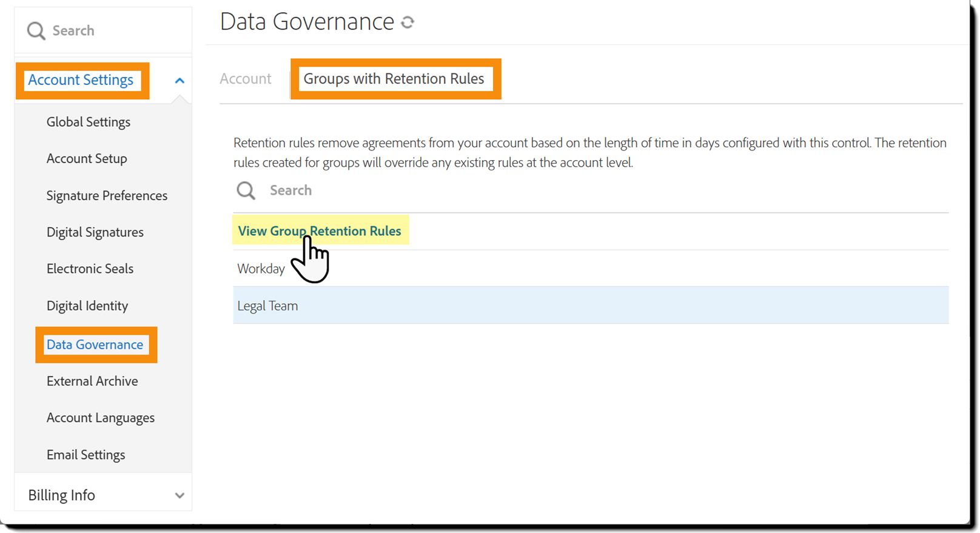Expand the Billing Info section chevron
This screenshot has height=533, width=980.
(180, 495)
